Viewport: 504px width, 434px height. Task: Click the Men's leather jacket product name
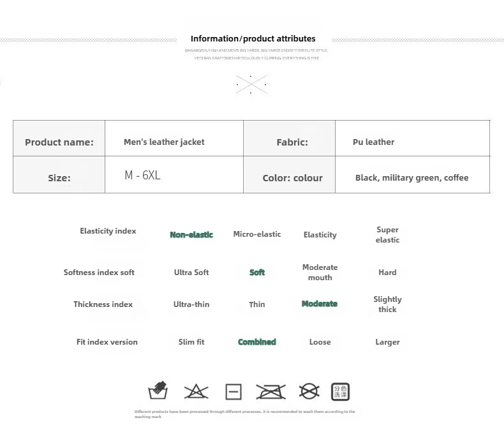pyautogui.click(x=164, y=142)
